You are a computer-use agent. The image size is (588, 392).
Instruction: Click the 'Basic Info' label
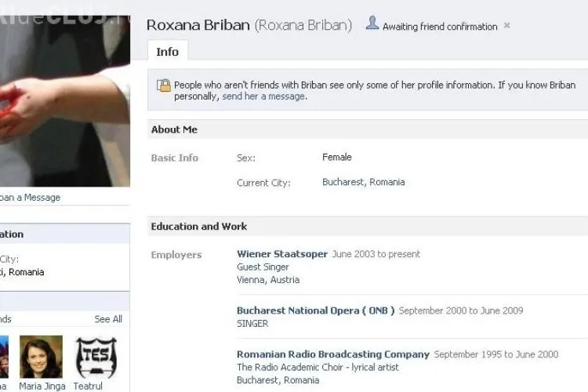click(x=174, y=158)
